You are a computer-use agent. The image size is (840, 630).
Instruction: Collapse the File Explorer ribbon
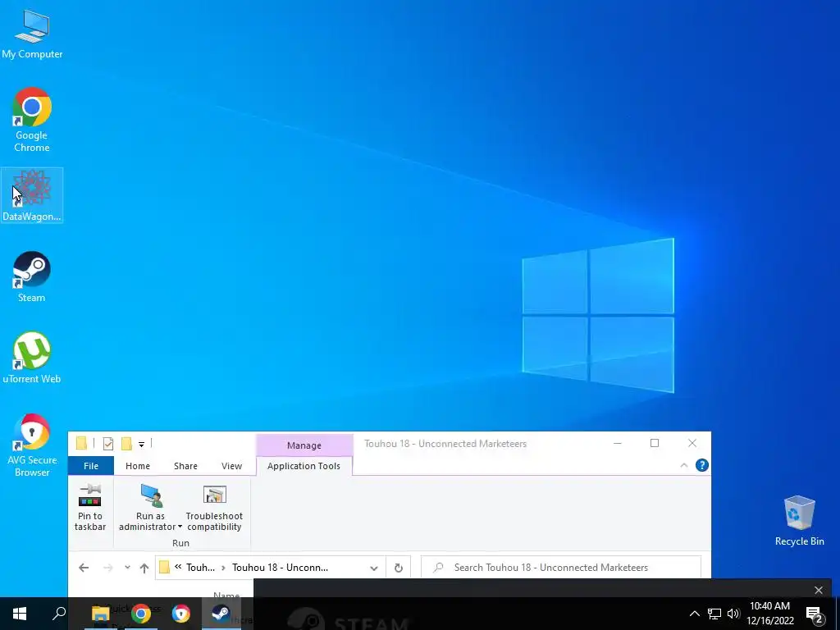[x=684, y=466]
